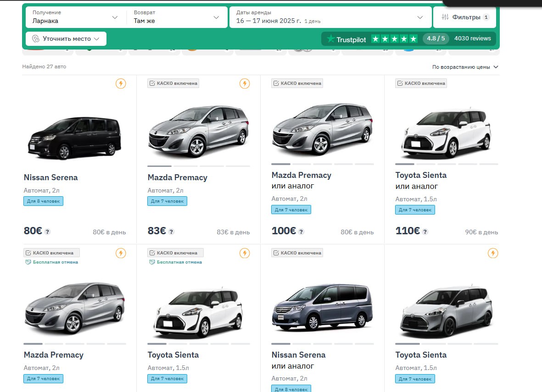Click the sliders icon on the Фильтры button
This screenshot has height=392, width=542.
coord(445,17)
